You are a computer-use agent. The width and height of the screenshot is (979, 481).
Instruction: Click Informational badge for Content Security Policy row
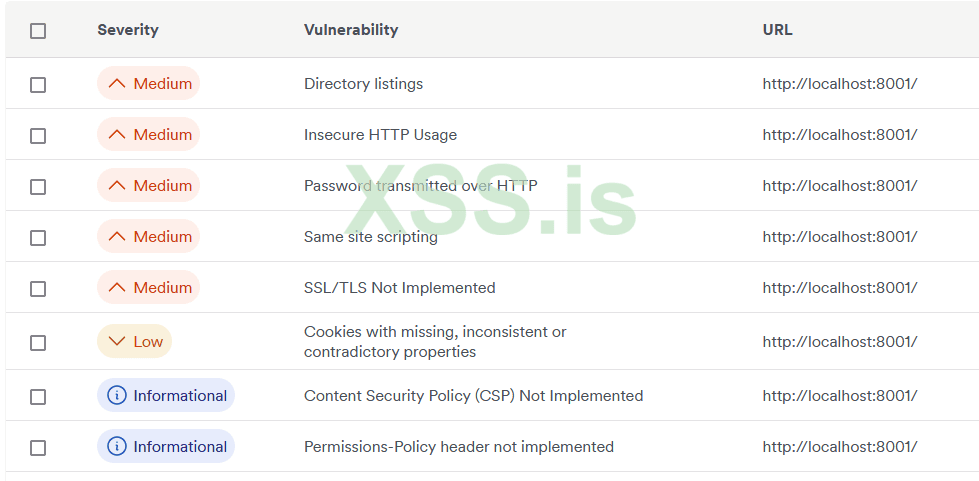(166, 396)
